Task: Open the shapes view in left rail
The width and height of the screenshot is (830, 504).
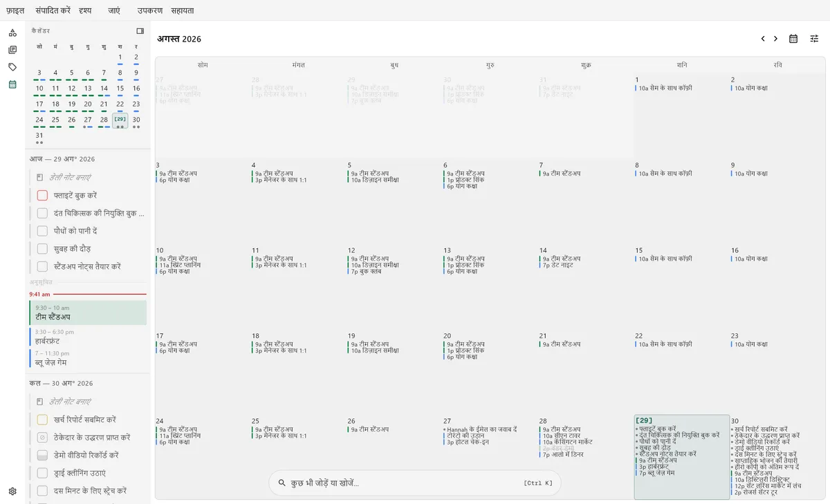Action: 12,32
